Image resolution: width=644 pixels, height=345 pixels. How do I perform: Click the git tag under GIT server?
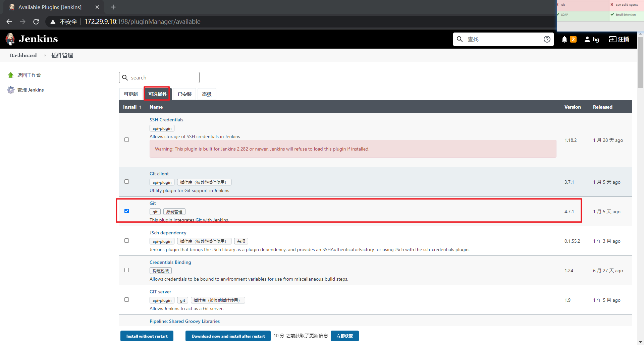(182, 300)
